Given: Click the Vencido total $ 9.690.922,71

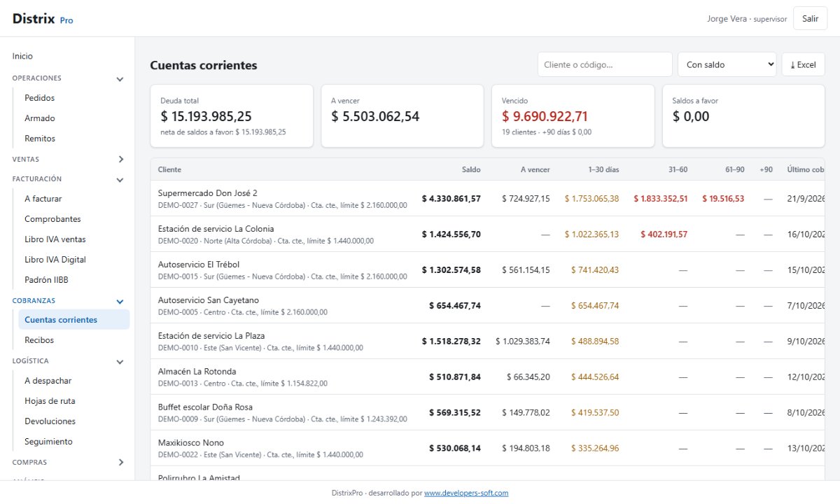Looking at the screenshot, I should (x=545, y=116).
